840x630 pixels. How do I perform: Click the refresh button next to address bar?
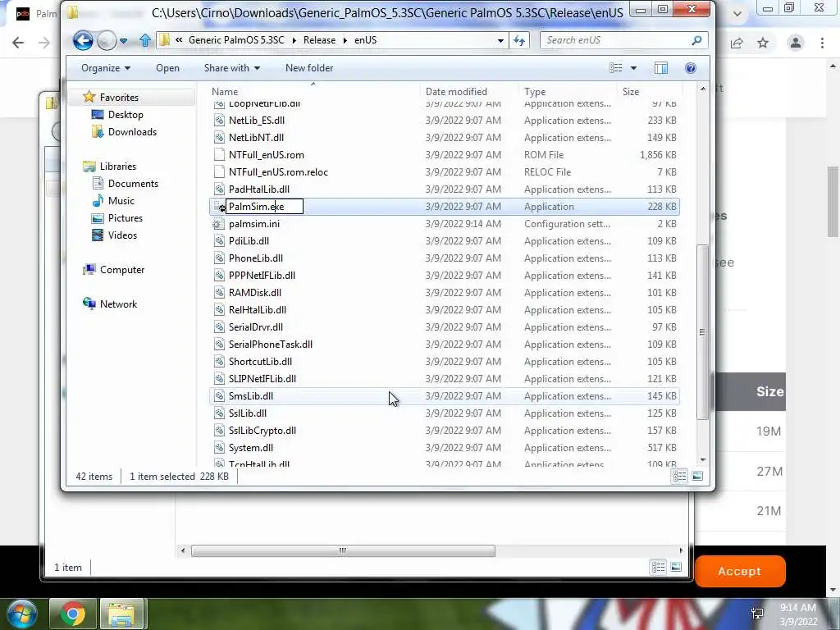[519, 40]
